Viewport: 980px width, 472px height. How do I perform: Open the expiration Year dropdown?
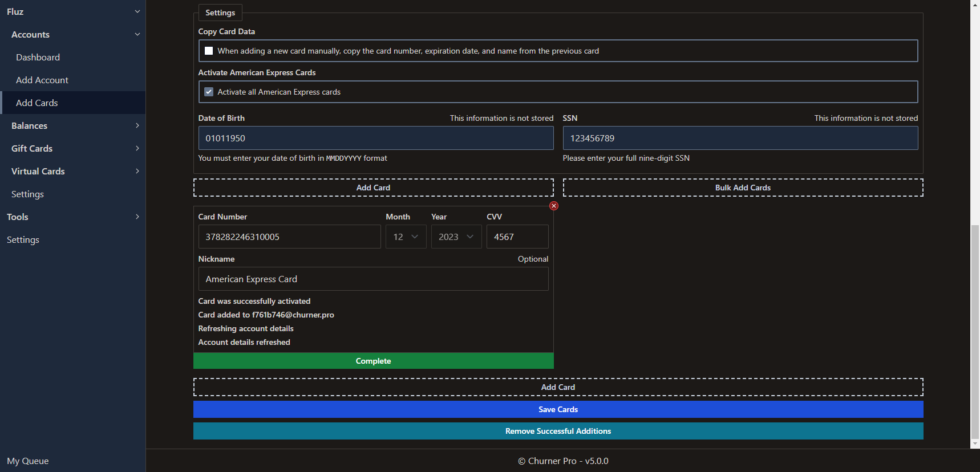(456, 237)
